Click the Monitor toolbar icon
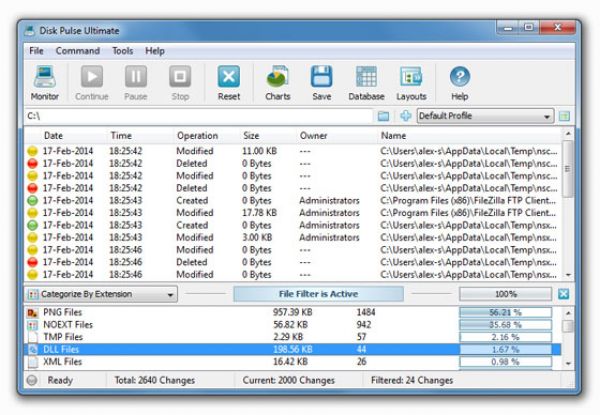 (x=44, y=80)
